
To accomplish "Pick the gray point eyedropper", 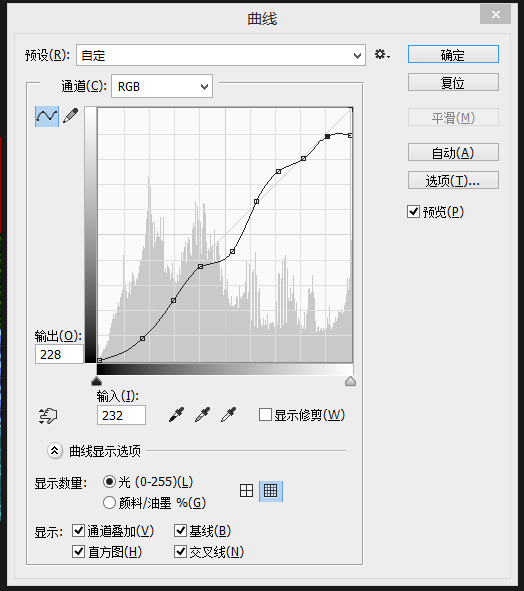I will point(202,415).
